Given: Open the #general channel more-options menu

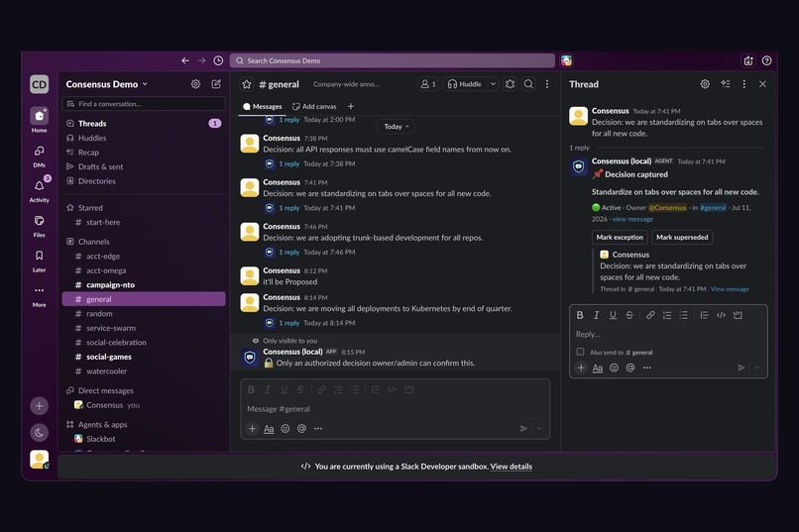Looking at the screenshot, I should pos(547,84).
